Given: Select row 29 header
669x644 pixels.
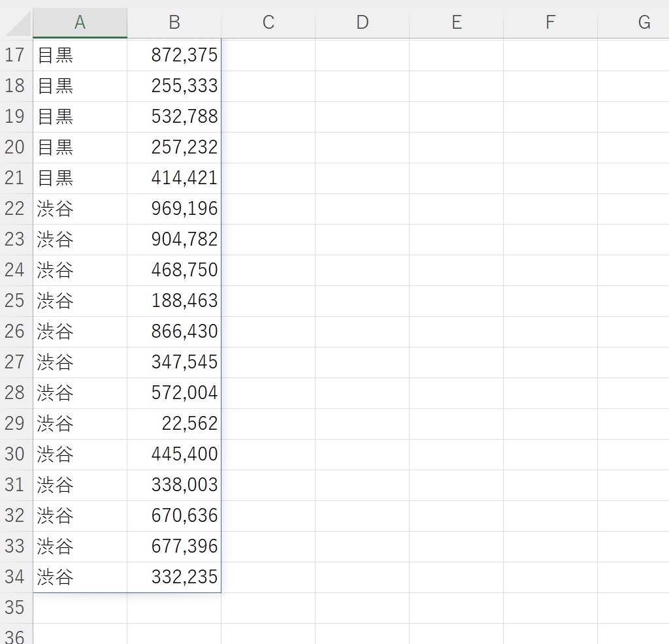Looking at the screenshot, I should click(15, 423).
